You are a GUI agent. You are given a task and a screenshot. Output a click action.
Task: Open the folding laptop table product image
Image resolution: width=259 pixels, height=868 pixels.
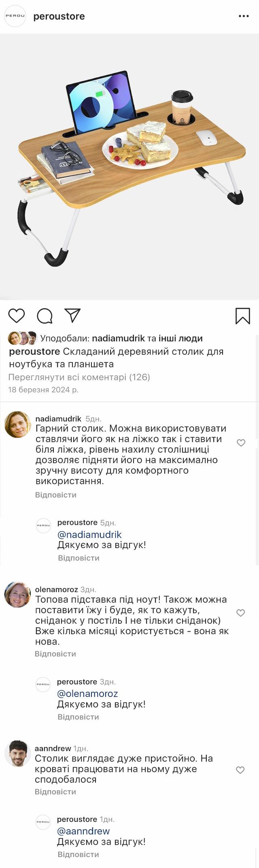click(x=129, y=166)
